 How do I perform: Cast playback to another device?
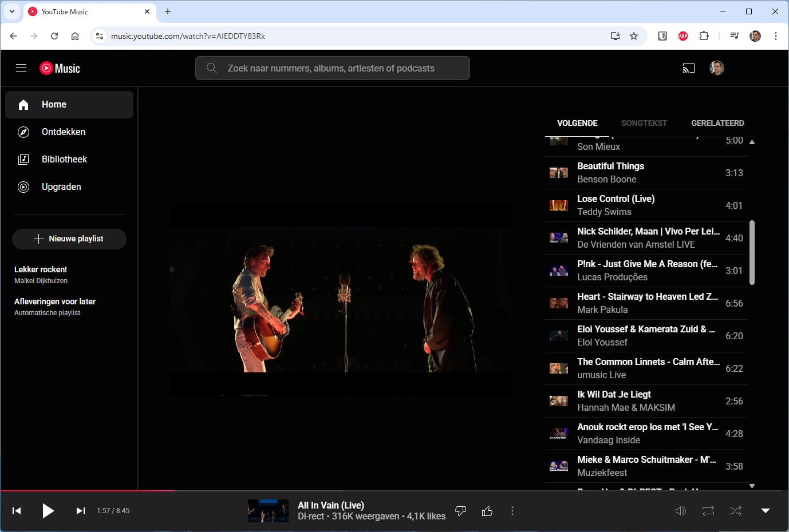(689, 68)
